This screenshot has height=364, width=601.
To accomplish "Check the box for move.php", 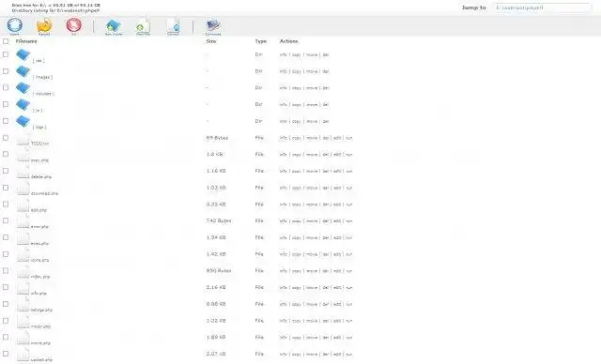I will coord(6,337).
